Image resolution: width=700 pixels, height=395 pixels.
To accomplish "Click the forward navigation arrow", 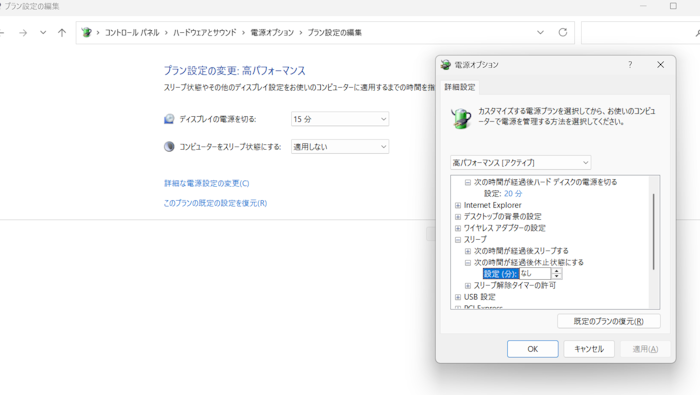I will coord(23,33).
